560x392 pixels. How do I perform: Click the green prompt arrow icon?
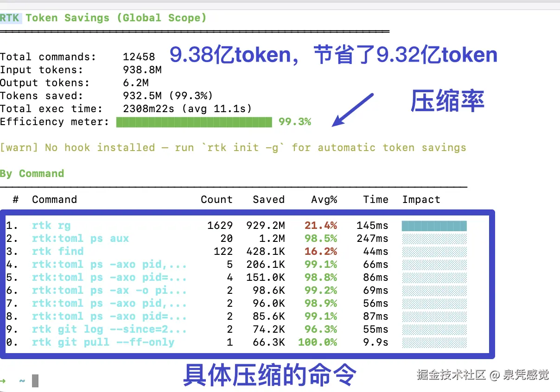pos(3,381)
